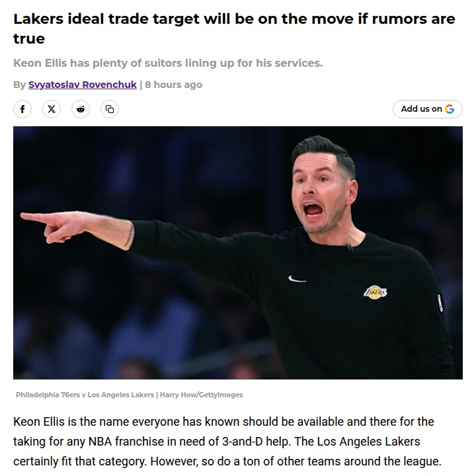Image resolution: width=476 pixels, height=476 pixels.
Task: Click the Harry How/GettyImages photo credit
Action: click(201, 395)
